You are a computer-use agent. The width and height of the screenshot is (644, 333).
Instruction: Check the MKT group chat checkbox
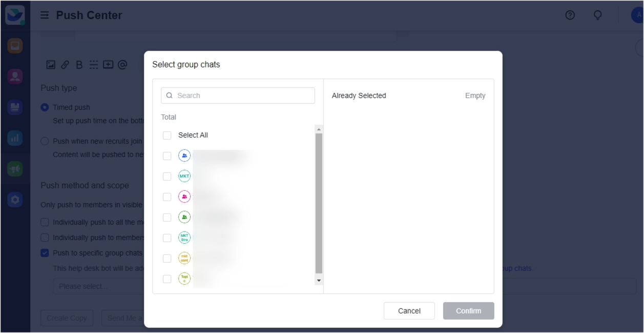(x=167, y=175)
